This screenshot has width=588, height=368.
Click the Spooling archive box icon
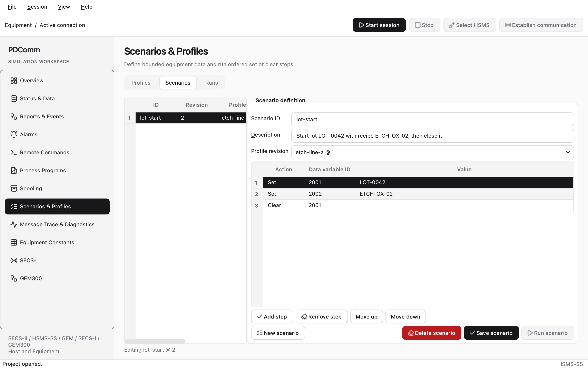[14, 189]
